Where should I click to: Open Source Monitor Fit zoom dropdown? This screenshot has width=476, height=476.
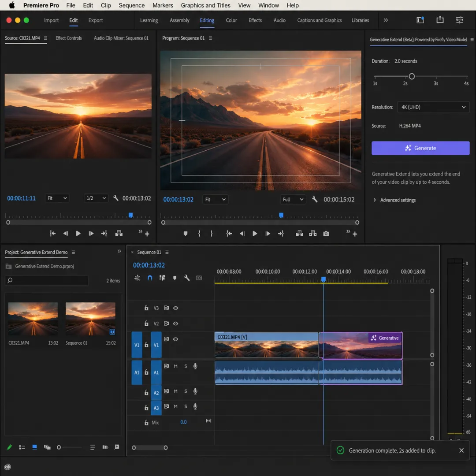(57, 198)
